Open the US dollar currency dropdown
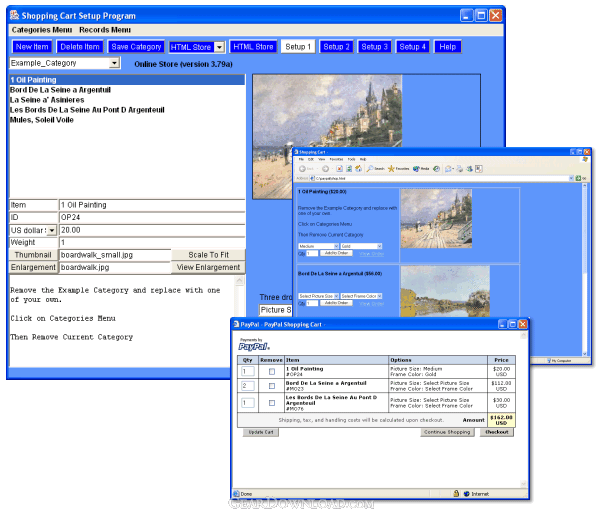Image resolution: width=604 pixels, height=512 pixels. click(x=52, y=230)
